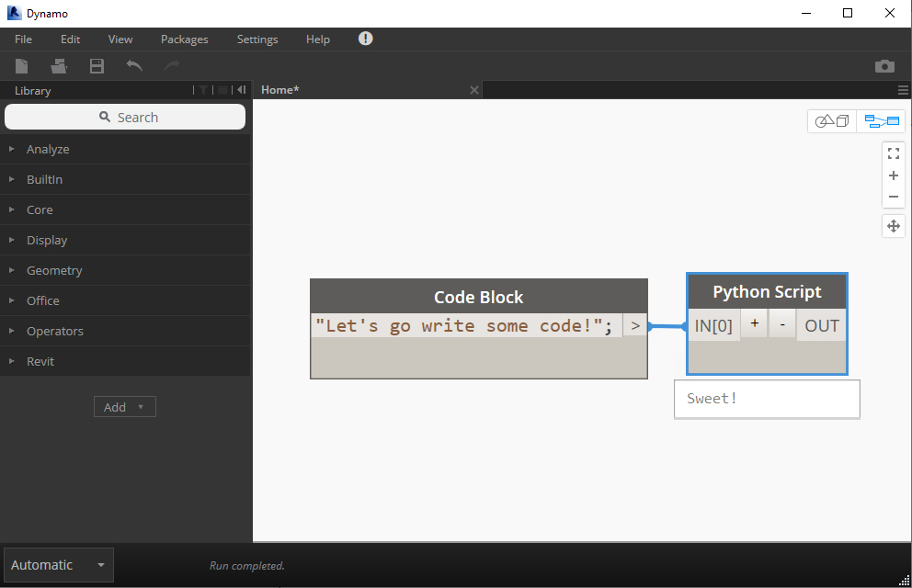Expand the Display library category
The width and height of the screenshot is (912, 588).
click(x=125, y=240)
